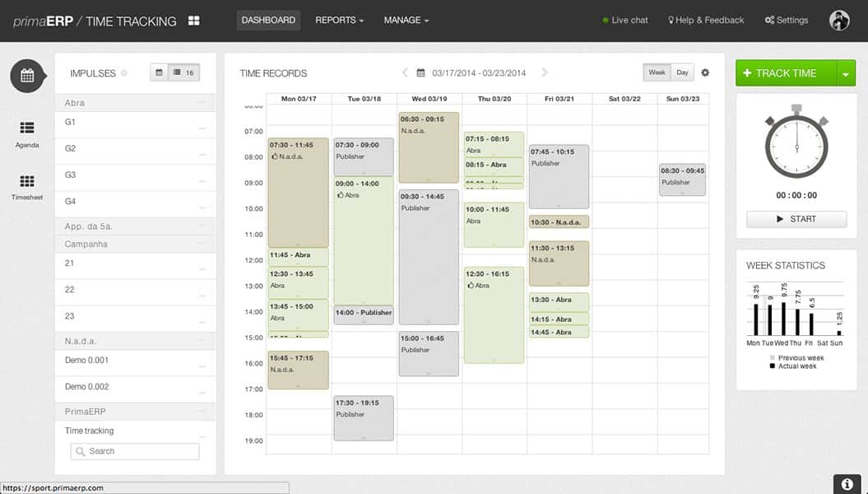The height and width of the screenshot is (494, 868).
Task: Open Track Time dropdown arrow
Action: [x=847, y=73]
